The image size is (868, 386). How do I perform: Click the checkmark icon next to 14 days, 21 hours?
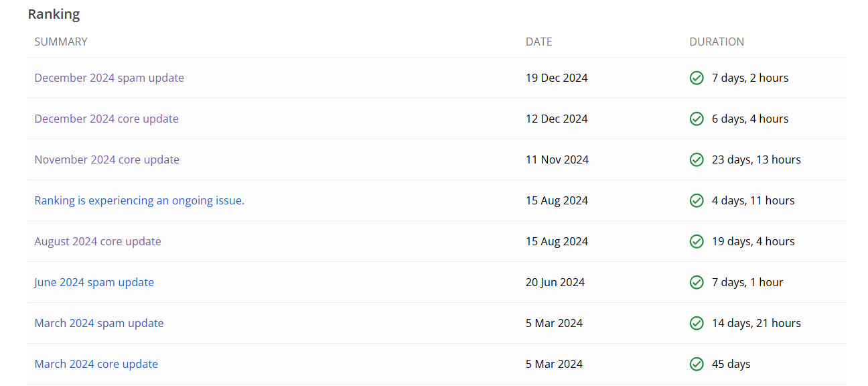pyautogui.click(x=697, y=323)
